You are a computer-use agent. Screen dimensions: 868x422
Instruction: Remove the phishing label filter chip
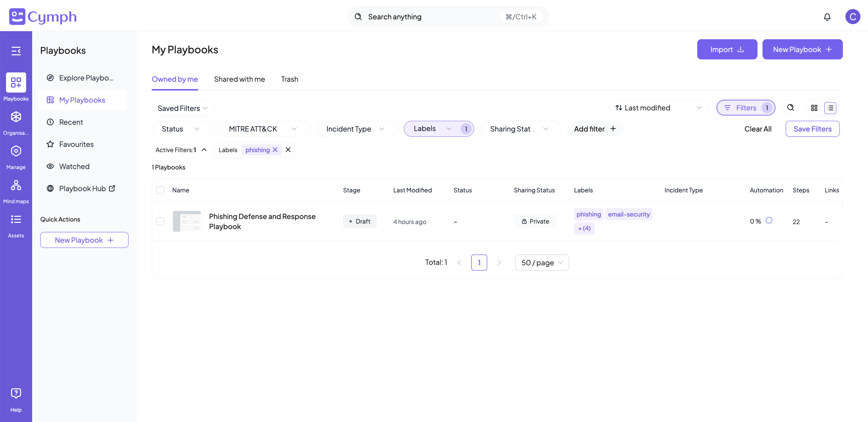tap(275, 150)
